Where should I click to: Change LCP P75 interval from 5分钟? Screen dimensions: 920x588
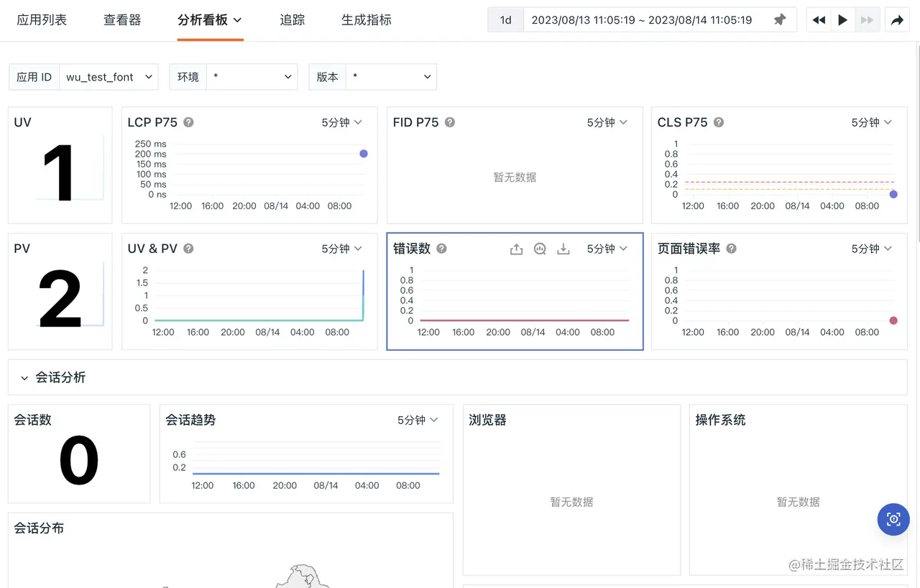(x=342, y=123)
